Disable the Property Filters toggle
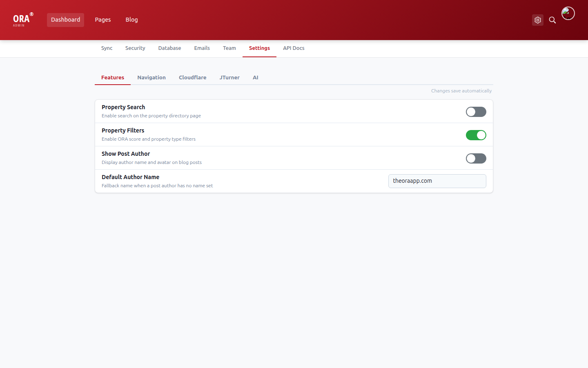The width and height of the screenshot is (588, 368). (x=476, y=135)
